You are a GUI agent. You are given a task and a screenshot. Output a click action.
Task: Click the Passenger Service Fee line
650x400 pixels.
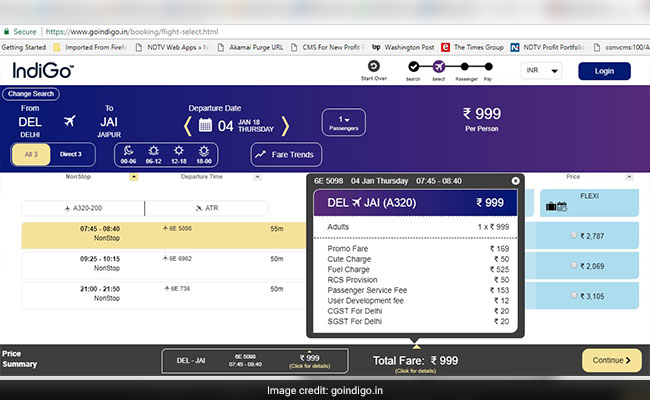pyautogui.click(x=418, y=290)
